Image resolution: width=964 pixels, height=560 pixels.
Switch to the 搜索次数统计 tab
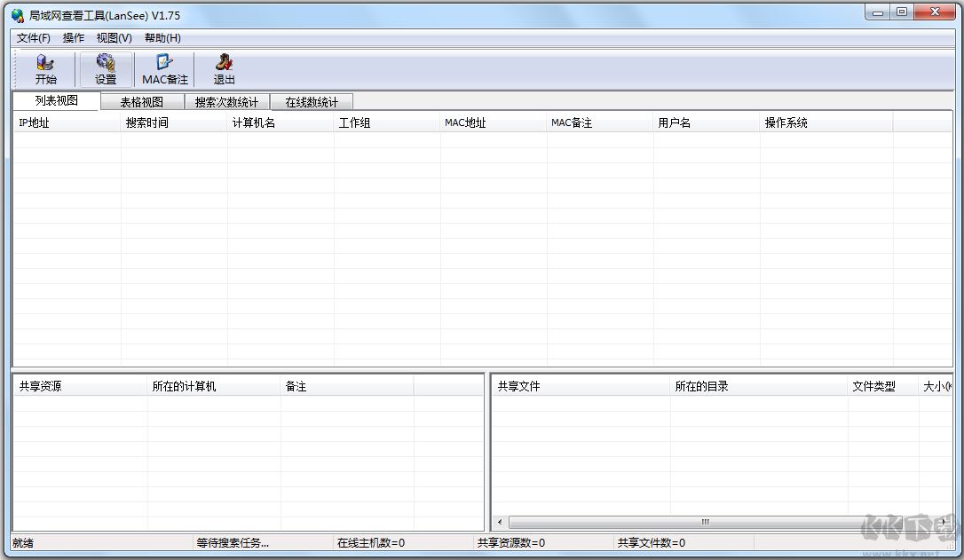(226, 102)
